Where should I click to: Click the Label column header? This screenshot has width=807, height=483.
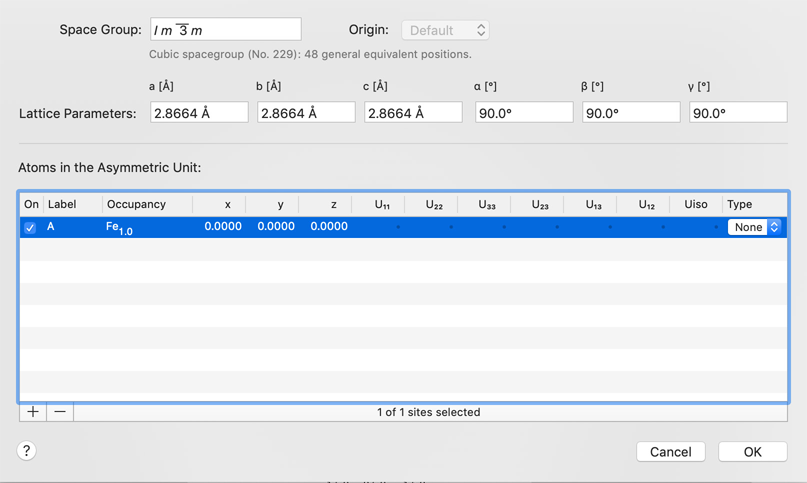coord(62,204)
